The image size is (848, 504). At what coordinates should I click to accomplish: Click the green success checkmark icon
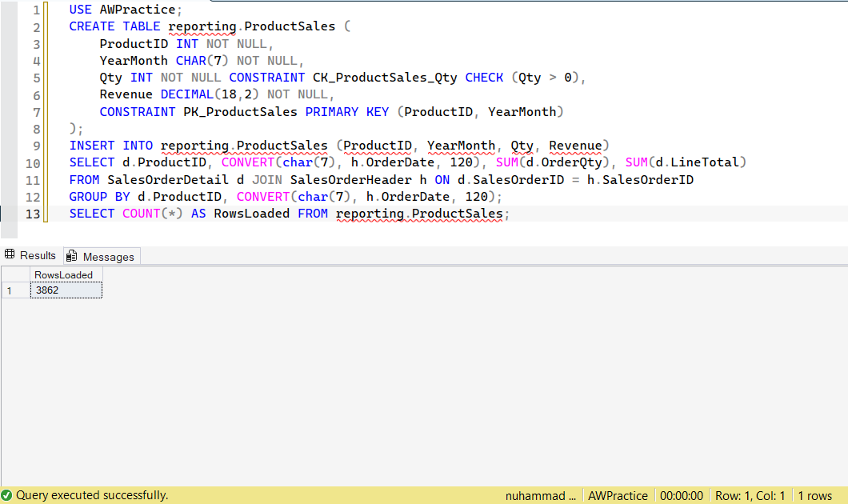(x=6, y=495)
